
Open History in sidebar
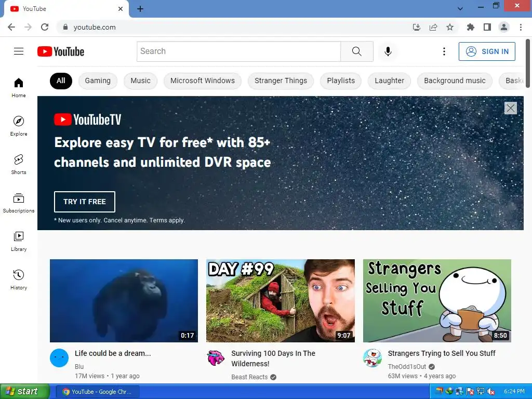tap(19, 280)
